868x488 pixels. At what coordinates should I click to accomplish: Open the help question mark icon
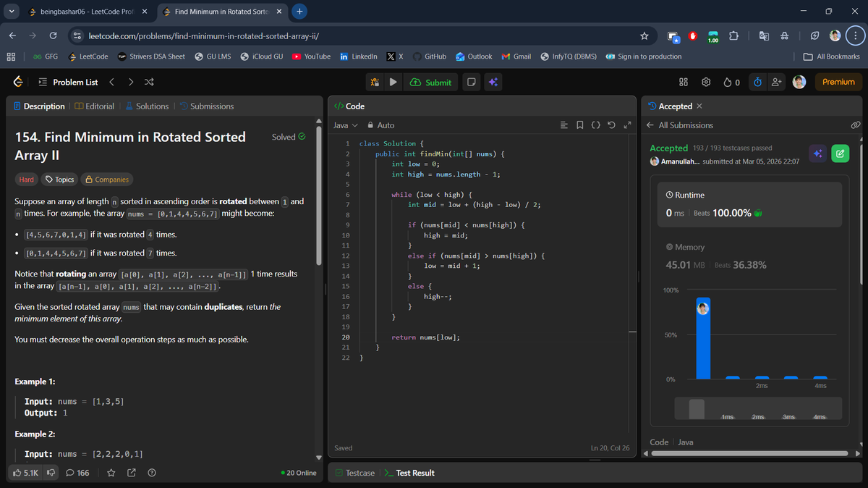coord(152,473)
